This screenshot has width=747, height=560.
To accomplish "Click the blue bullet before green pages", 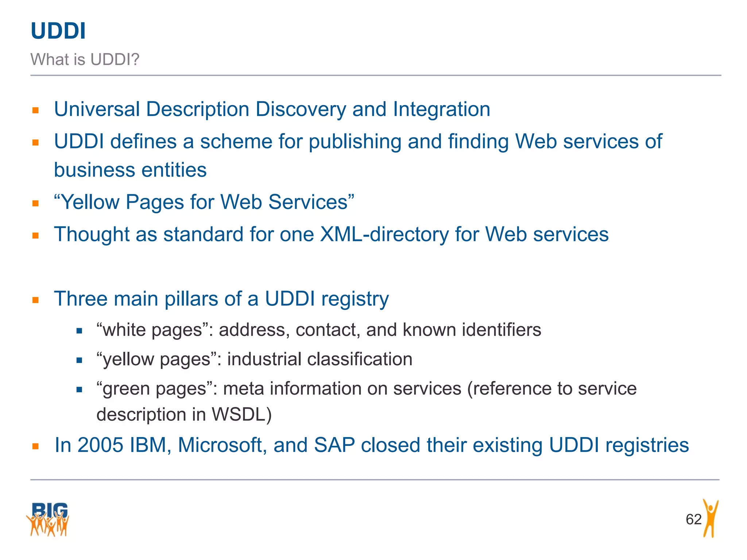I will [80, 389].
